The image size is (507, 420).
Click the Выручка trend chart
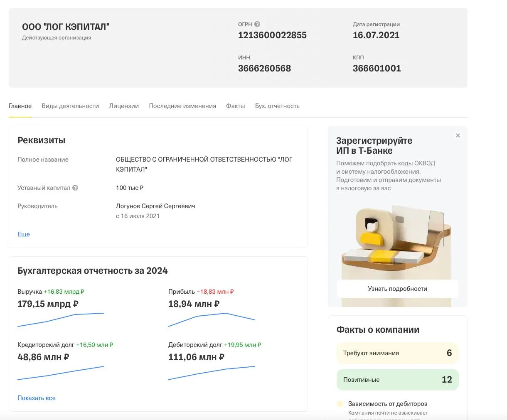pos(61,319)
